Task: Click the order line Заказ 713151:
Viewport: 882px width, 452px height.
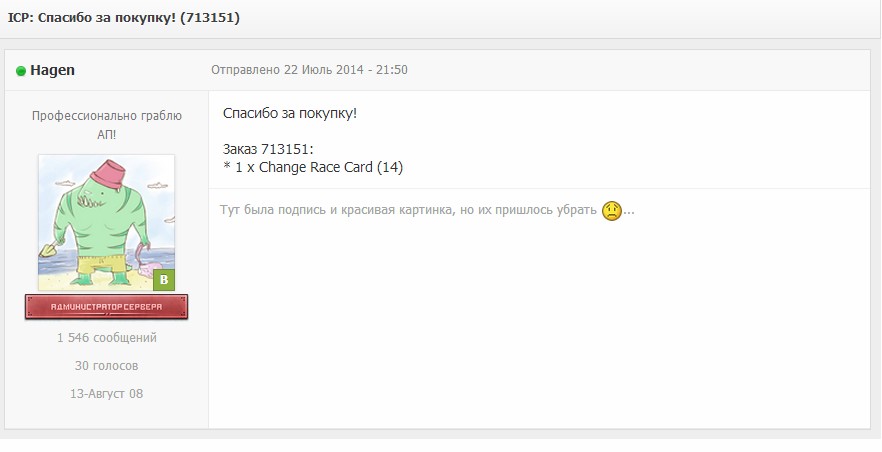Action: point(268,150)
